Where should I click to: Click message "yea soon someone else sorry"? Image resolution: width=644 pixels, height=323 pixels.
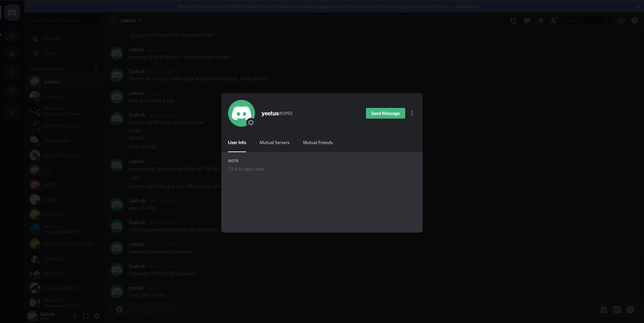[x=161, y=252]
